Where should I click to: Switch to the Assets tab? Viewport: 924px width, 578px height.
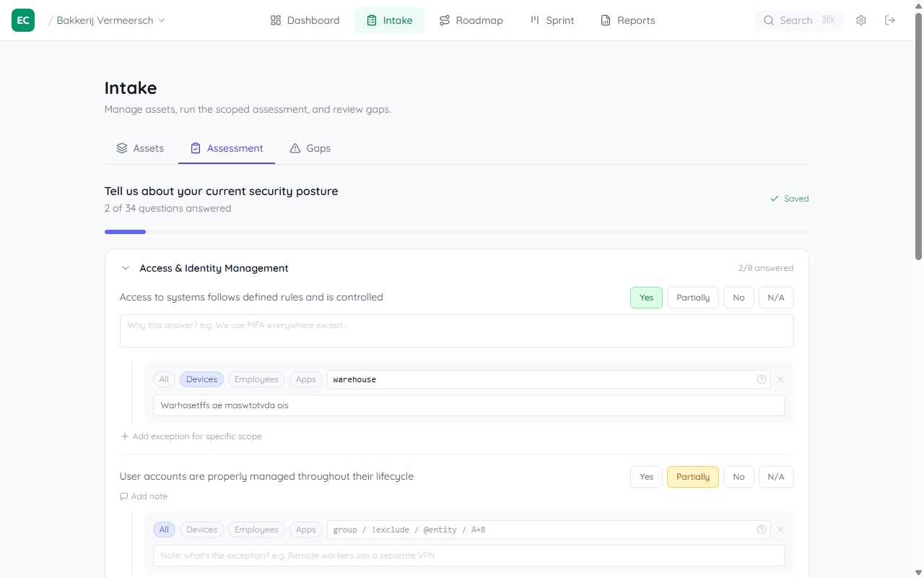click(x=140, y=148)
